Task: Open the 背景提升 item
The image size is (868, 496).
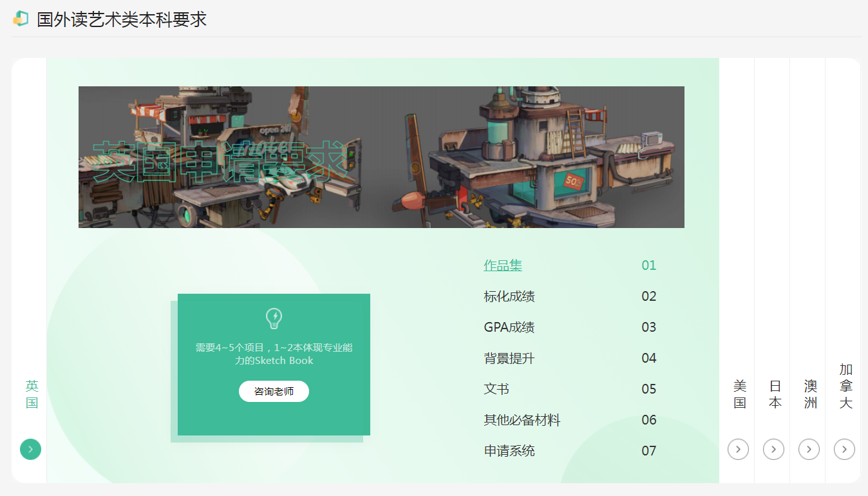Action: tap(509, 358)
